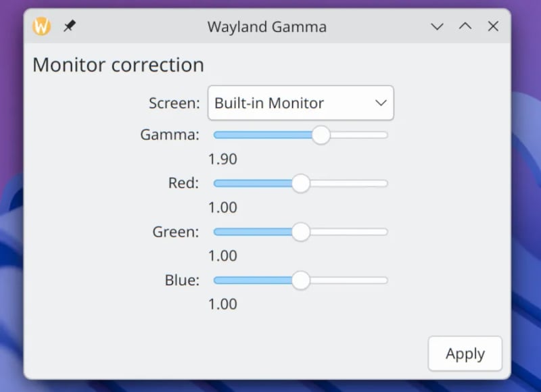Click the Wayland app icon in title bar

pos(42,26)
